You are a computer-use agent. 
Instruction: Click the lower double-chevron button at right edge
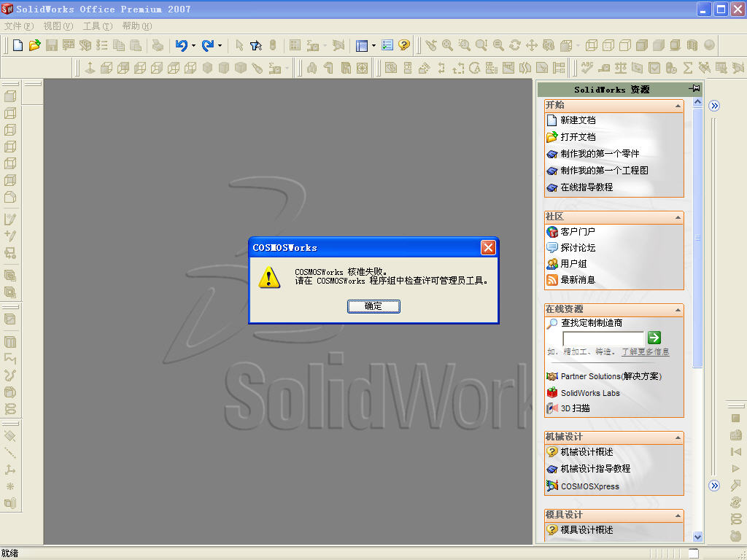pyautogui.click(x=713, y=486)
